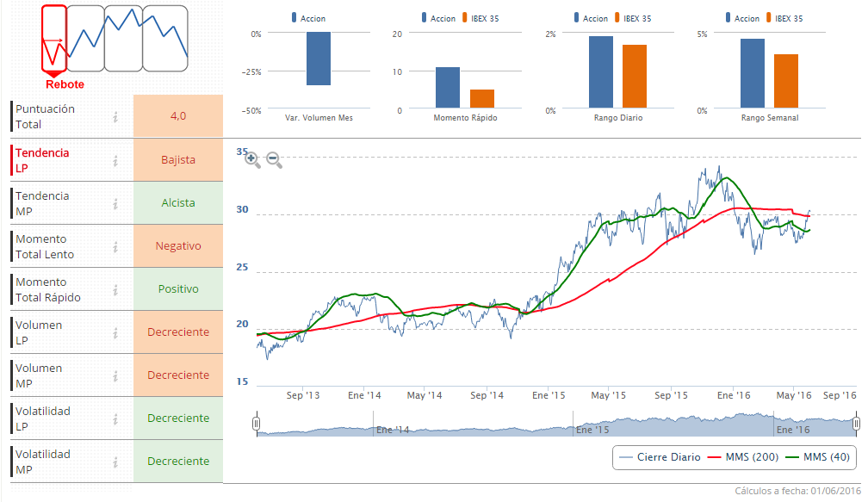Screen dimensions: 868x502
Task: Toggle MMS (40) legend entry
Action: coord(818,457)
